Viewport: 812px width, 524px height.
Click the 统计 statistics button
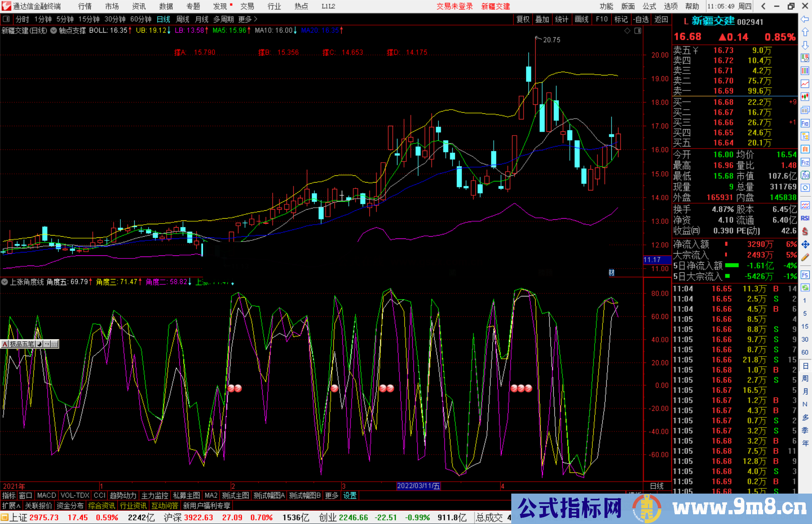tap(562, 19)
